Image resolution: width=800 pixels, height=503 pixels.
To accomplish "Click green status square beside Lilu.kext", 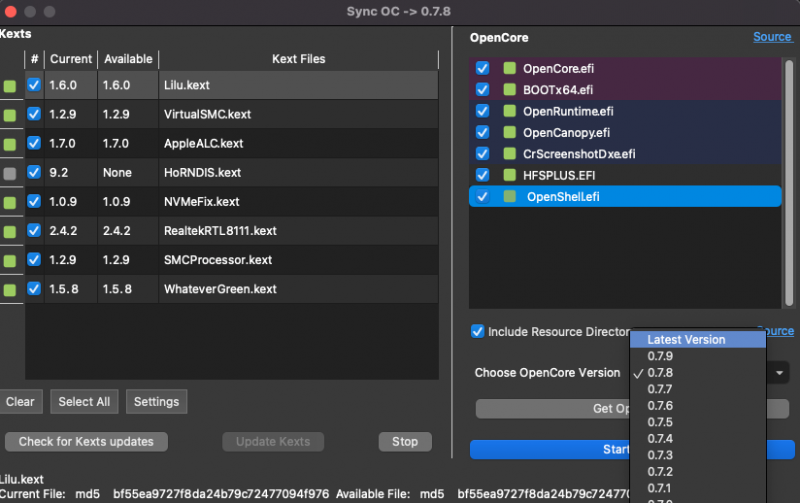I will click(10, 87).
